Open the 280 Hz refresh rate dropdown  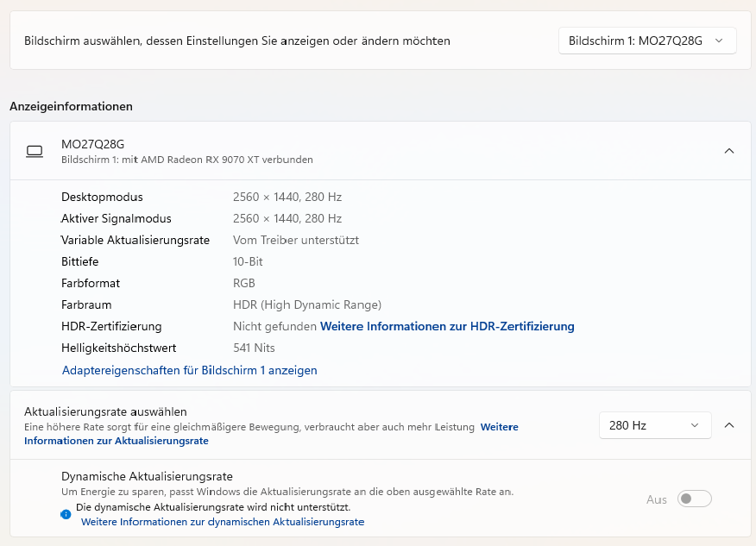click(x=655, y=425)
